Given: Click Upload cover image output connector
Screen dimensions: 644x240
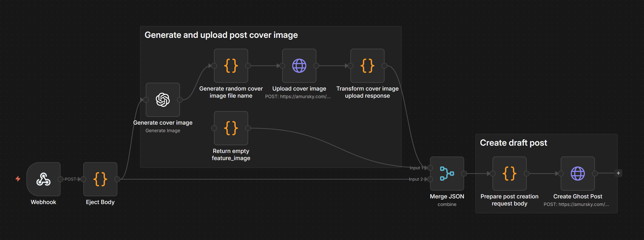Looking at the screenshot, I should [x=316, y=65].
